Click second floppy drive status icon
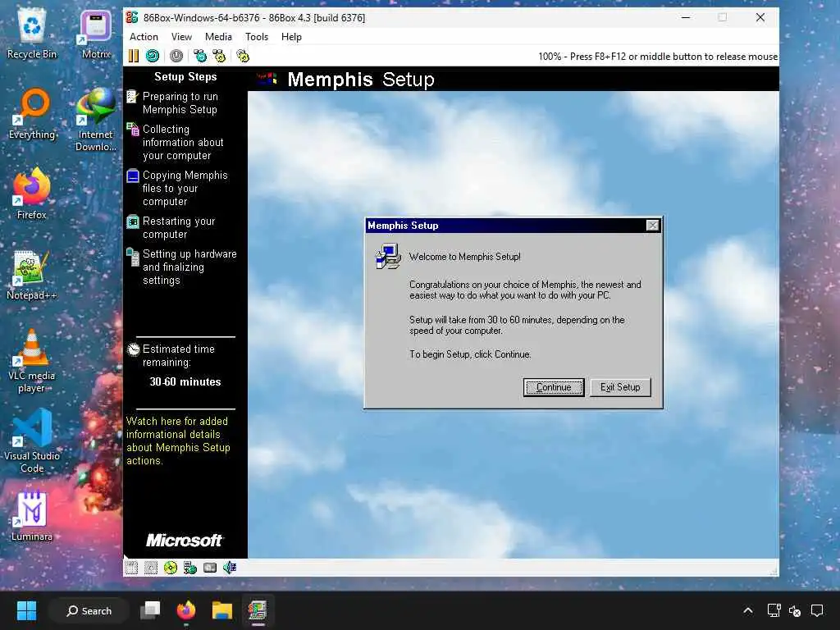The width and height of the screenshot is (840, 630). click(151, 568)
